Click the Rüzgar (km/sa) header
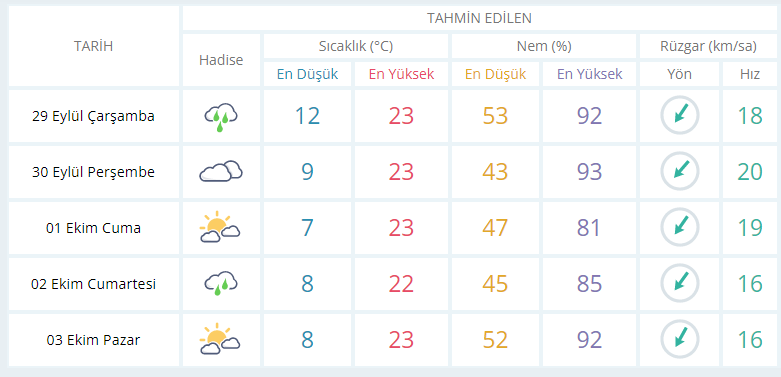The image size is (781, 377). click(x=708, y=46)
